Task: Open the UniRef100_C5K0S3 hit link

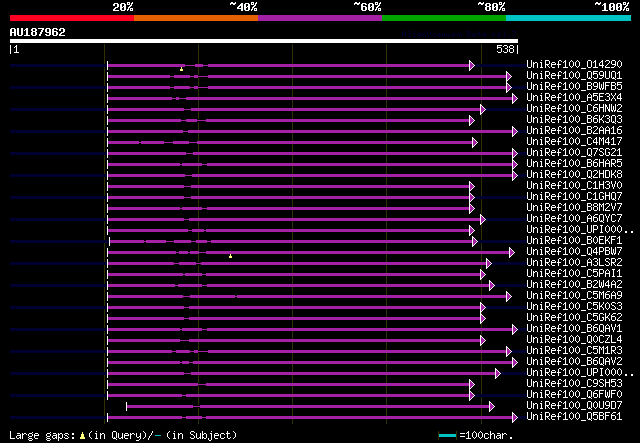Action: pos(574,307)
